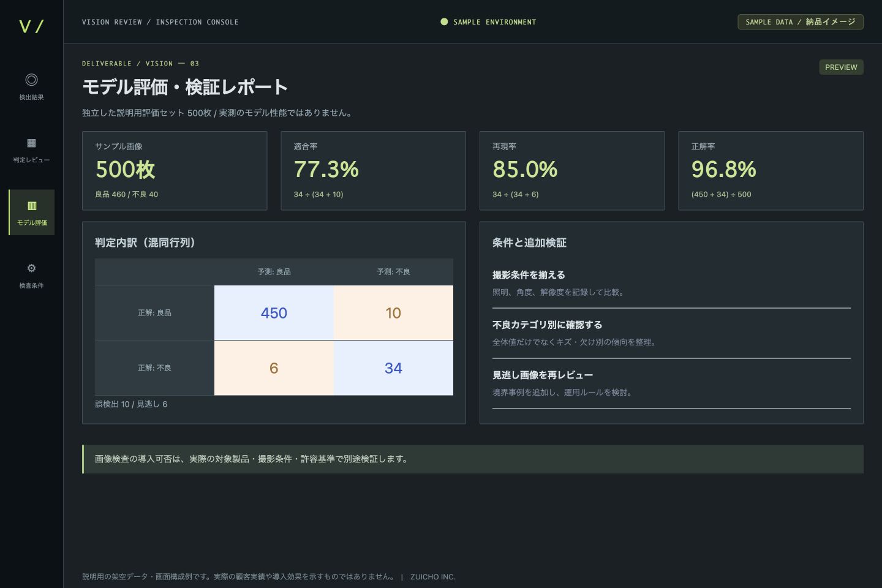Image resolution: width=882 pixels, height=588 pixels.
Task: Click the SAMPLE ENVIRONMENT label
Action: point(494,22)
